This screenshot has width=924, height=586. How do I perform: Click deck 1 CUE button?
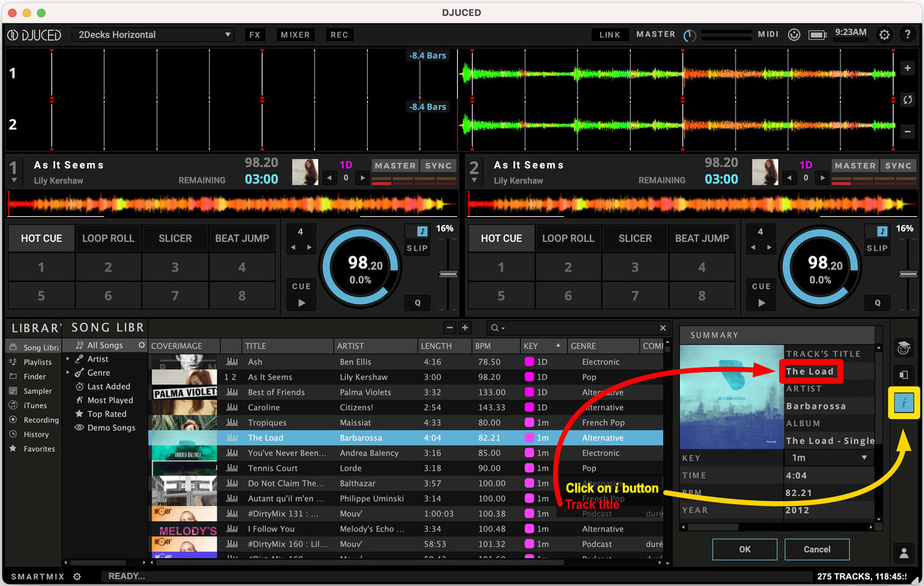[x=301, y=286]
